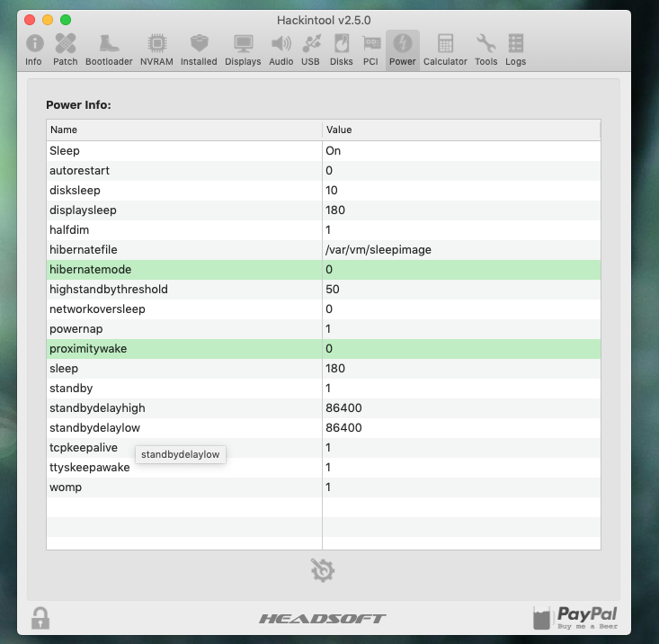This screenshot has width=659, height=644.
Task: Select the halfdim row
Action: [324, 229]
